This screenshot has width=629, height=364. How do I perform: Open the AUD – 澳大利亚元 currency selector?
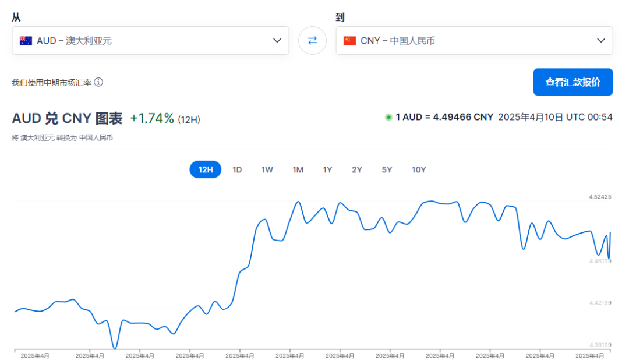tap(150, 41)
